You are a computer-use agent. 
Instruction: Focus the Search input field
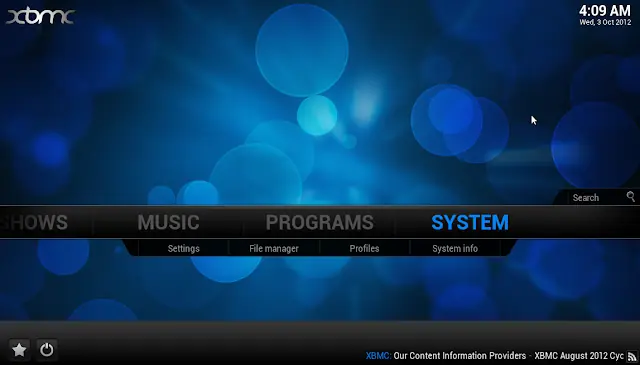pyautogui.click(x=597, y=198)
